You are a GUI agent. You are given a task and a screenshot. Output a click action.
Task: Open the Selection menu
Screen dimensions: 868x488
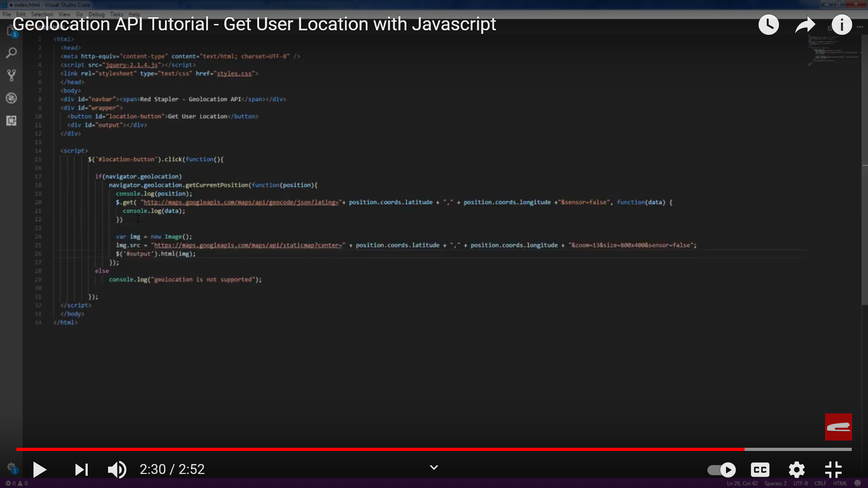click(42, 14)
